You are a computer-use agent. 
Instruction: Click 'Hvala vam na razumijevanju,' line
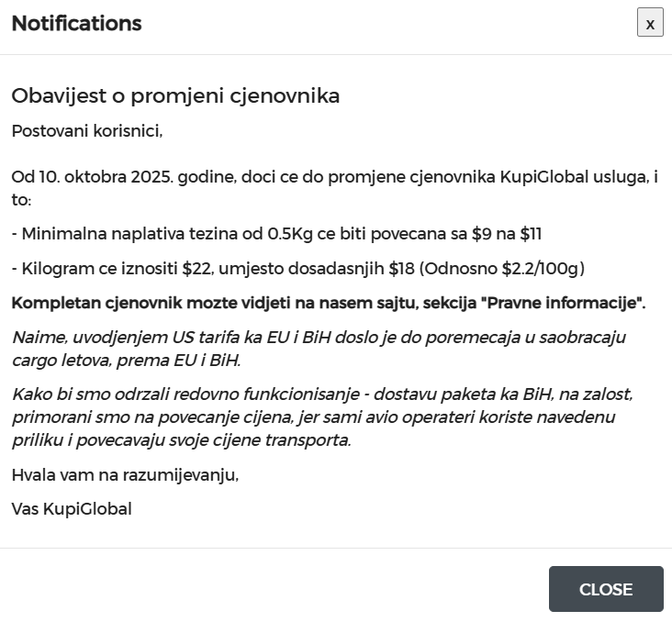[x=125, y=475]
